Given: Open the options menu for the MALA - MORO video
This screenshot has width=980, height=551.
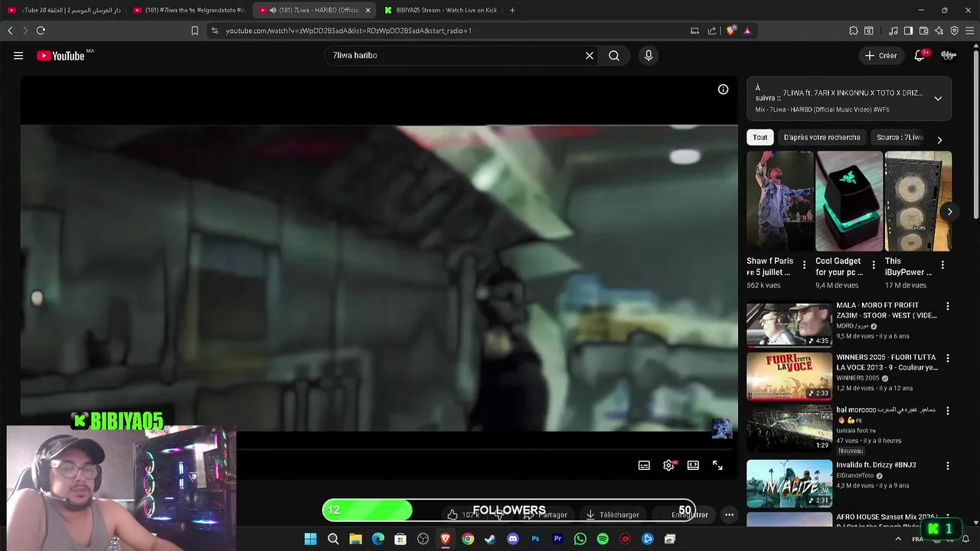Looking at the screenshot, I should click(x=948, y=306).
